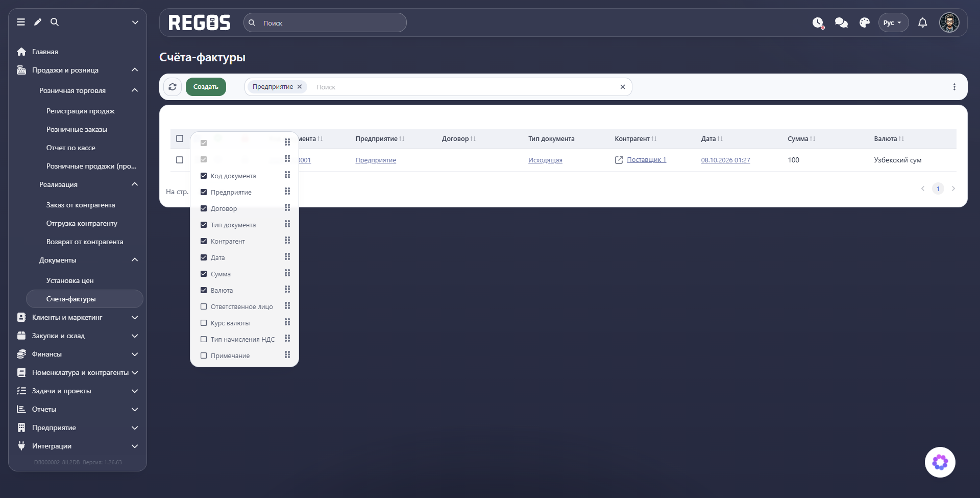Click the sidebar magnifier search icon
This screenshot has height=498, width=980.
coord(55,22)
